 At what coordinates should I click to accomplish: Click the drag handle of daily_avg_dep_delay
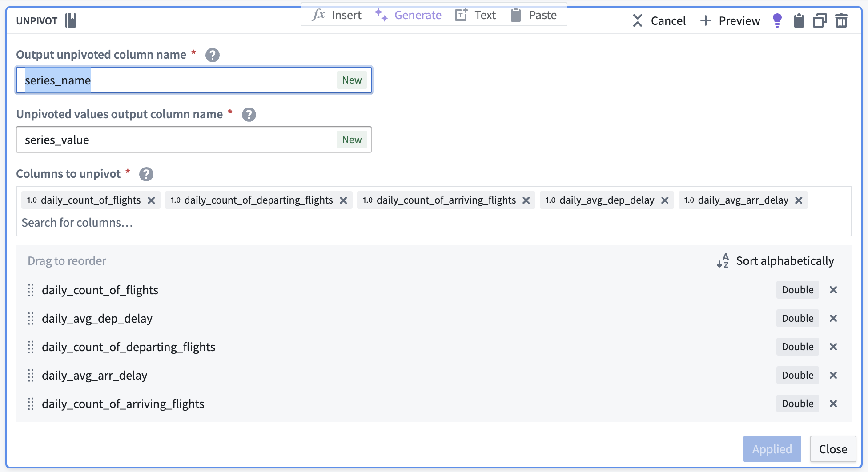coord(31,319)
